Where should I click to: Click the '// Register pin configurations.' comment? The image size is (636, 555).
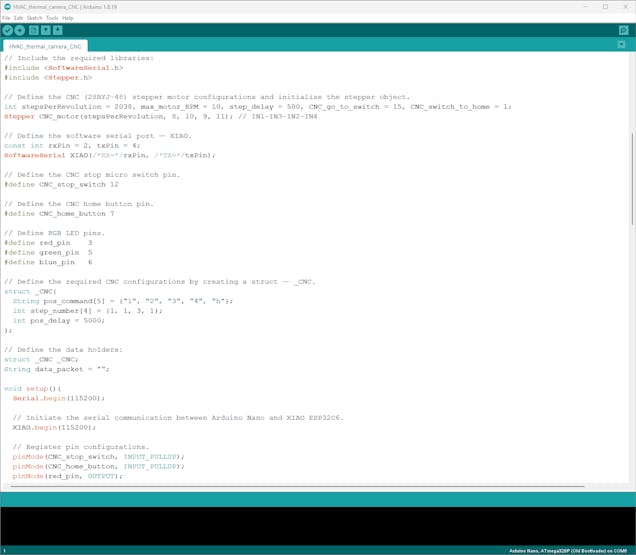coord(81,447)
